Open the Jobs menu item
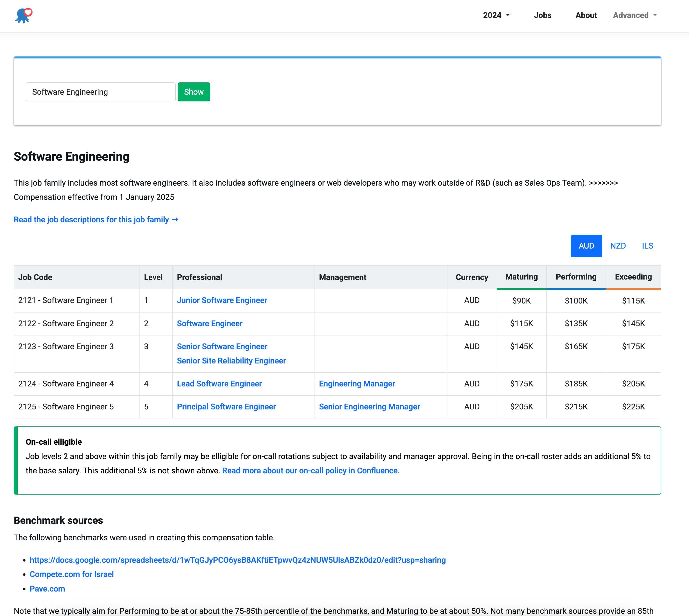 click(542, 15)
